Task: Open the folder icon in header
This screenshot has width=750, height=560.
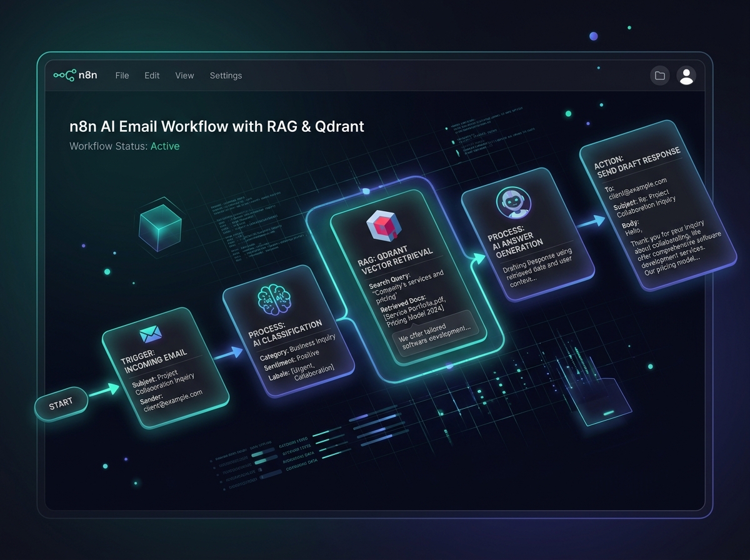Action: point(659,76)
